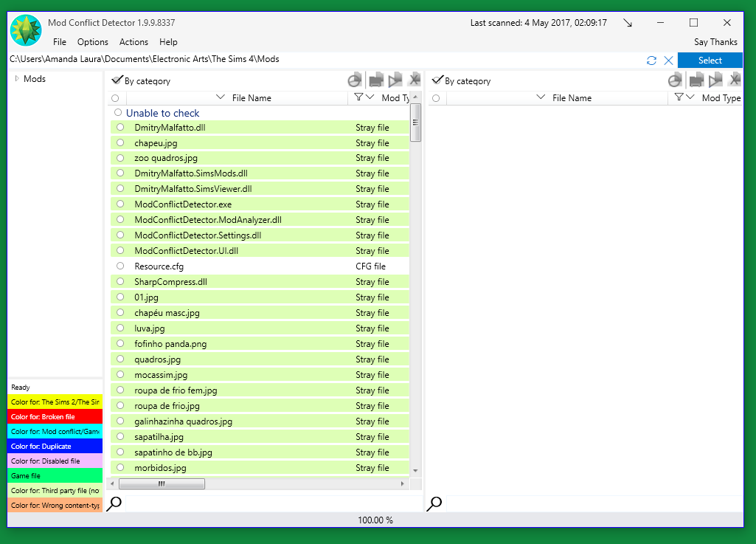The width and height of the screenshot is (756, 544).
Task: Click the Say Thanks link
Action: [x=715, y=42]
